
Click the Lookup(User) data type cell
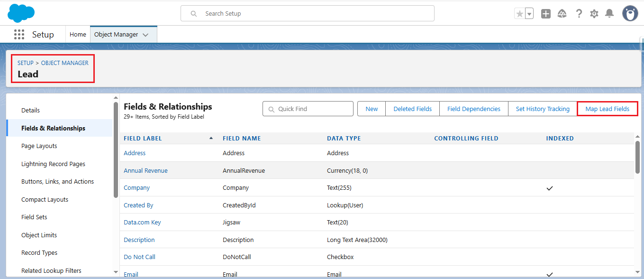pyautogui.click(x=345, y=205)
